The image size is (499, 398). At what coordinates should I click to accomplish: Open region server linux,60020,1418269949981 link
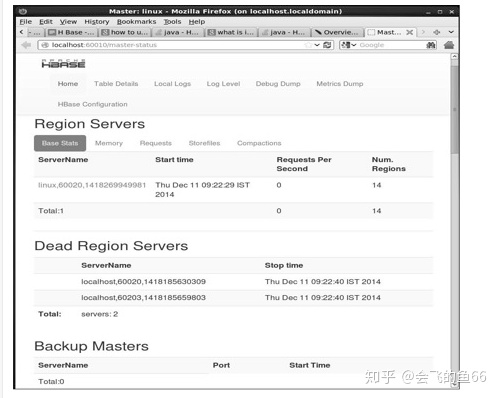[x=92, y=185]
